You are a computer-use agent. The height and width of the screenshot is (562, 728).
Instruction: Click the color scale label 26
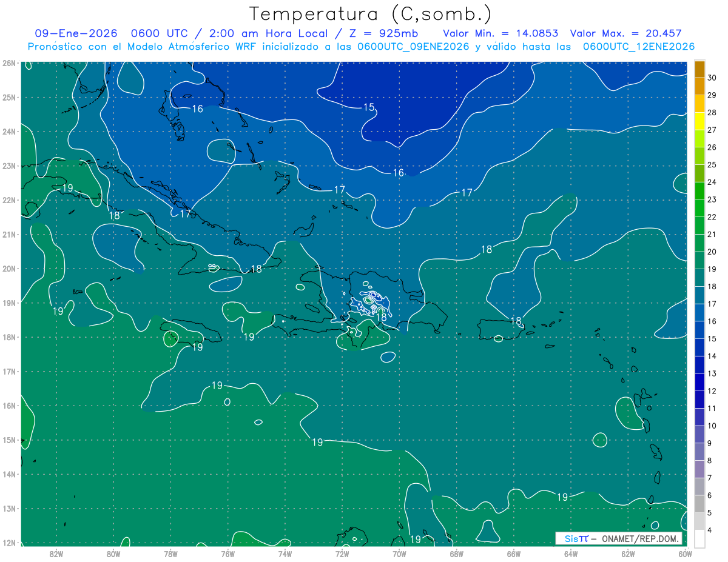click(x=712, y=147)
